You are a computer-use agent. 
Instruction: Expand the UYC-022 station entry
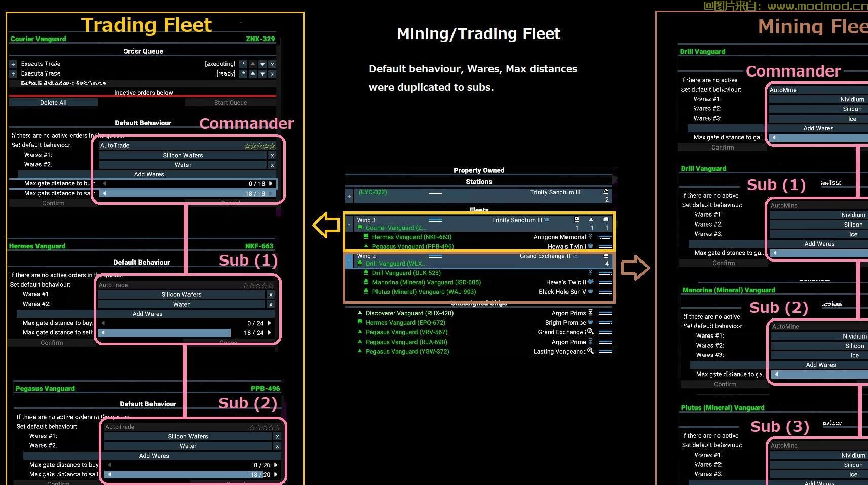(349, 196)
